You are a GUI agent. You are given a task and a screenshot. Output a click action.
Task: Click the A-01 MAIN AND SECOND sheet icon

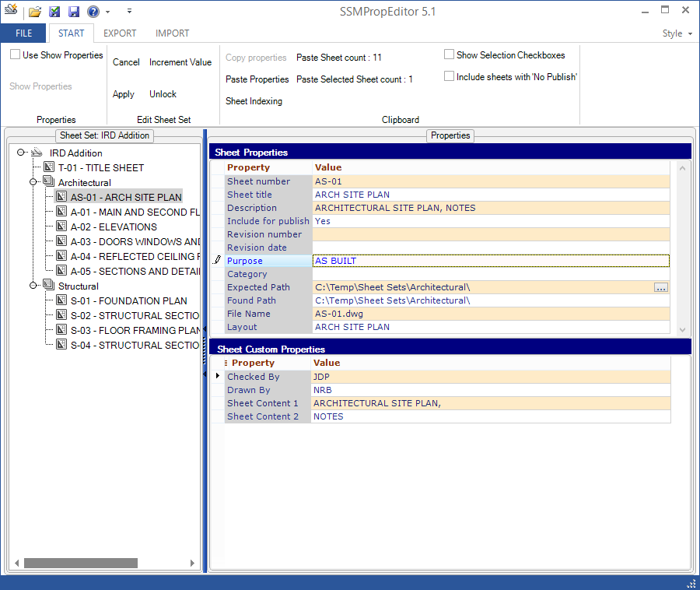click(61, 212)
